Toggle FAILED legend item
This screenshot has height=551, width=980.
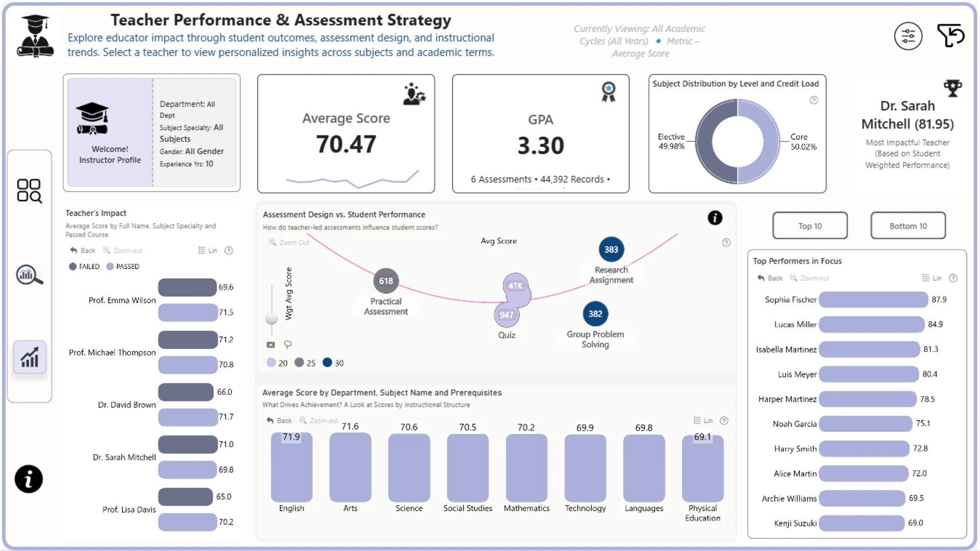tap(84, 266)
